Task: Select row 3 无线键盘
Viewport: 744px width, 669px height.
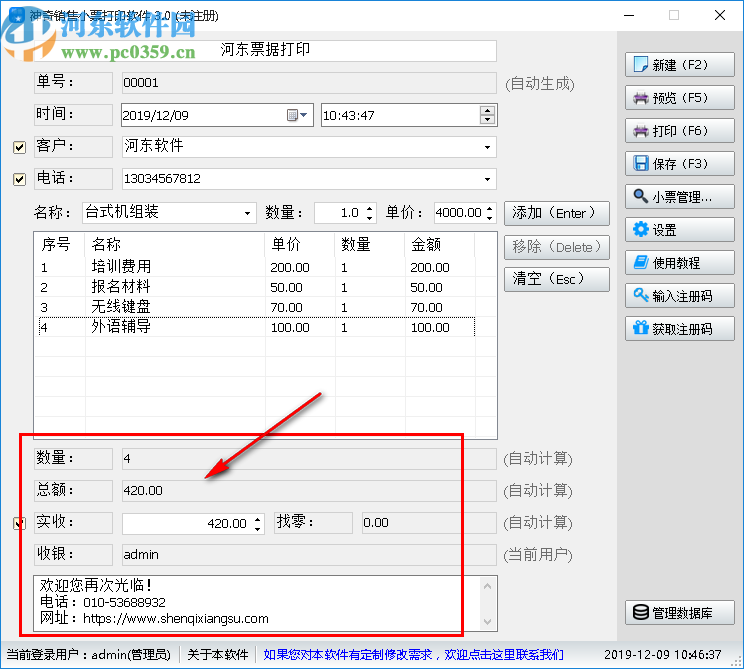Action: (257, 307)
